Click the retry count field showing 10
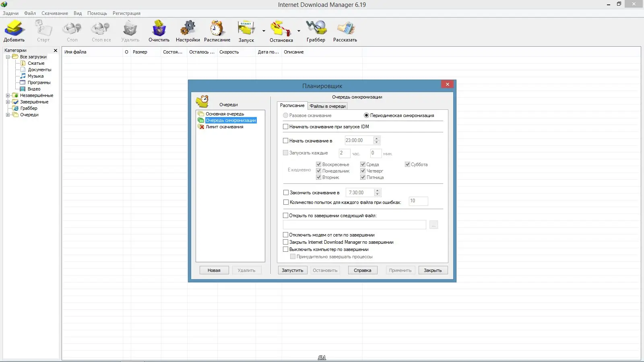 [x=419, y=201]
